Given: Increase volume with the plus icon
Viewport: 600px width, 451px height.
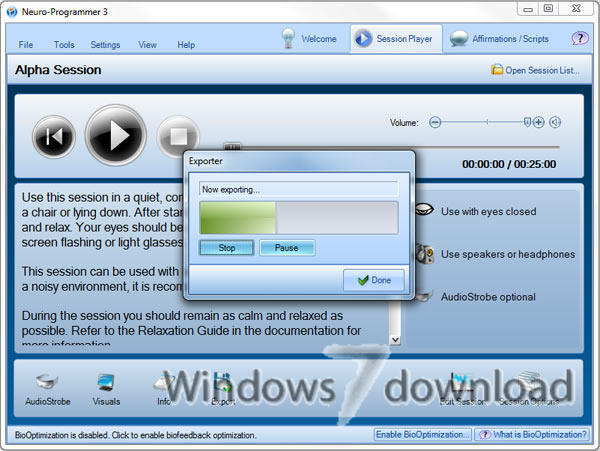Looking at the screenshot, I should pyautogui.click(x=538, y=122).
